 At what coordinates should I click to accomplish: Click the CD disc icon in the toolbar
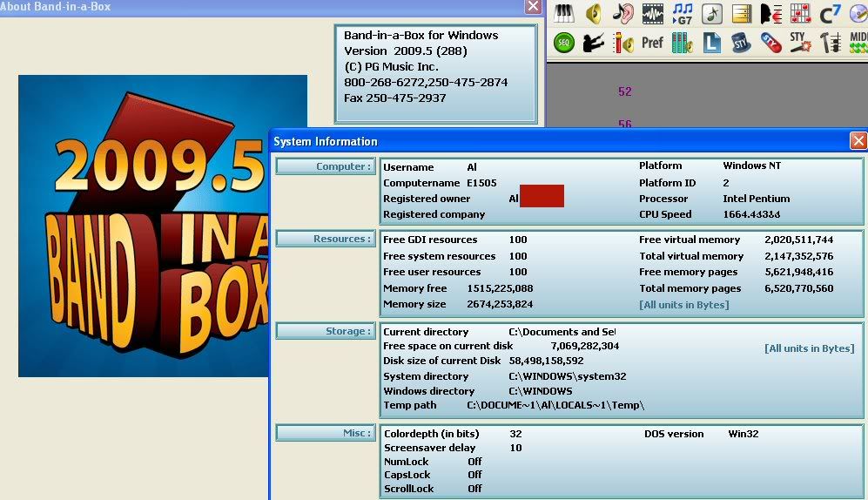click(858, 13)
